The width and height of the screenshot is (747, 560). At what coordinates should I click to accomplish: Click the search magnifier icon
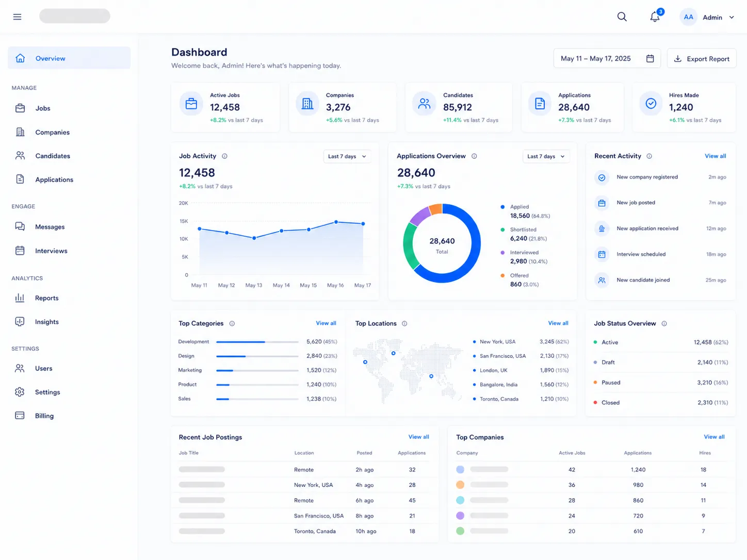(622, 17)
